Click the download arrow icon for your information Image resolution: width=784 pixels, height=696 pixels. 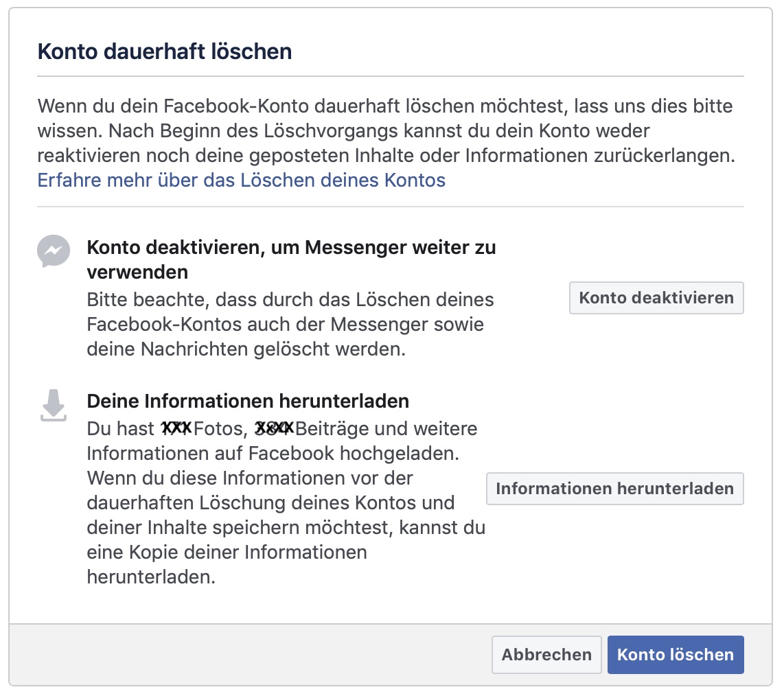click(x=53, y=404)
